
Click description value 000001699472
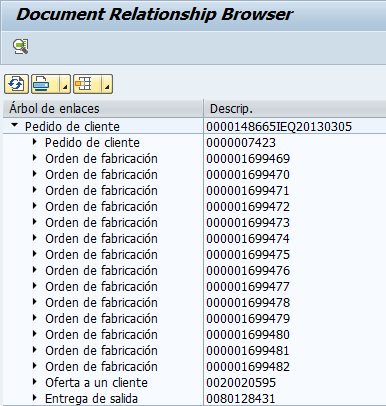(x=248, y=207)
